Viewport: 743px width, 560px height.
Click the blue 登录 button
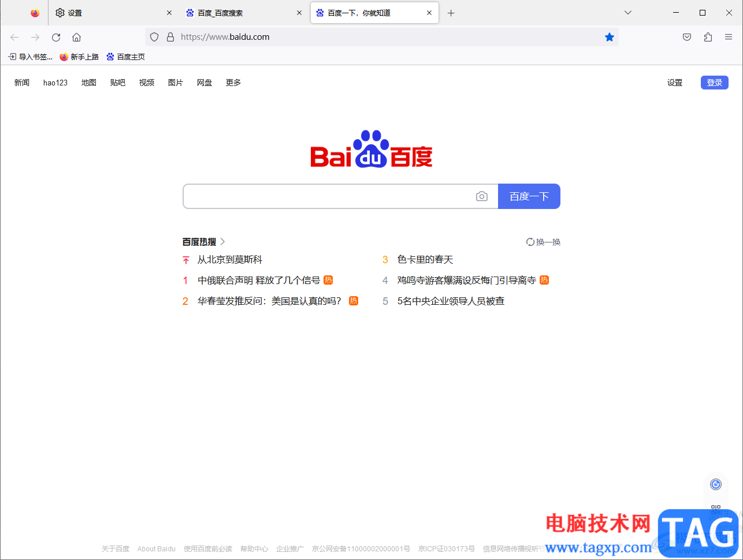[x=715, y=83]
